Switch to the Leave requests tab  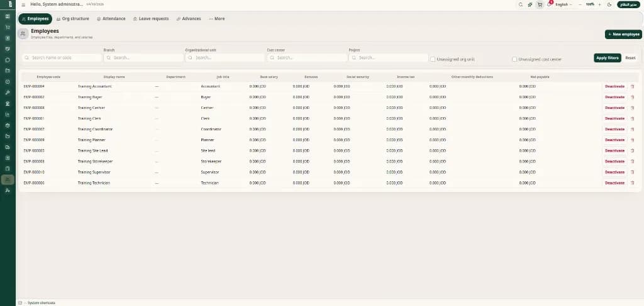[x=151, y=18]
